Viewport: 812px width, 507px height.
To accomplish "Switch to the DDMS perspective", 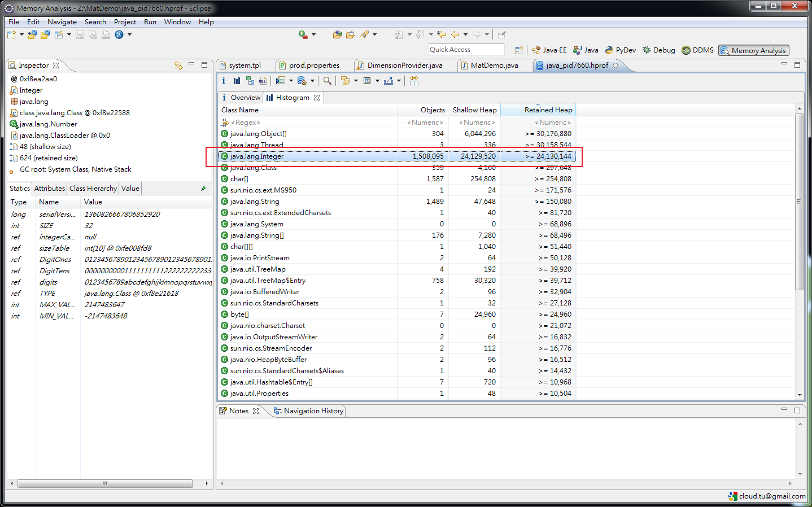I will click(x=697, y=50).
